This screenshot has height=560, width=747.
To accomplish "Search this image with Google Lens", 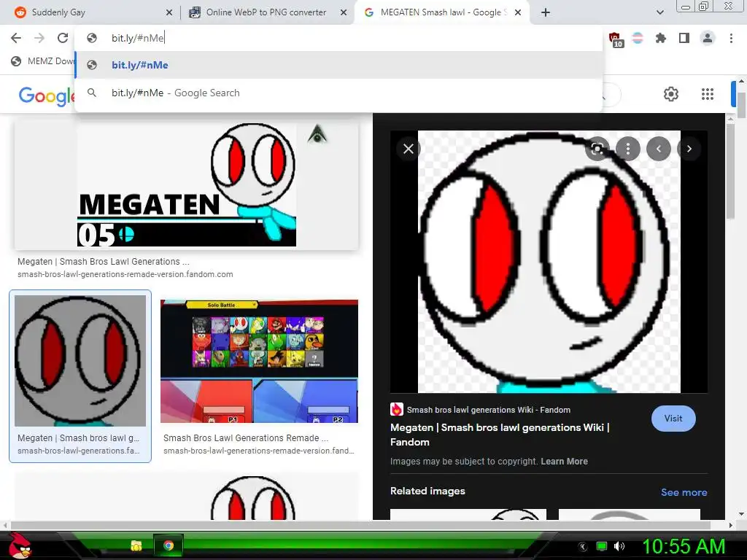I will pos(597,149).
